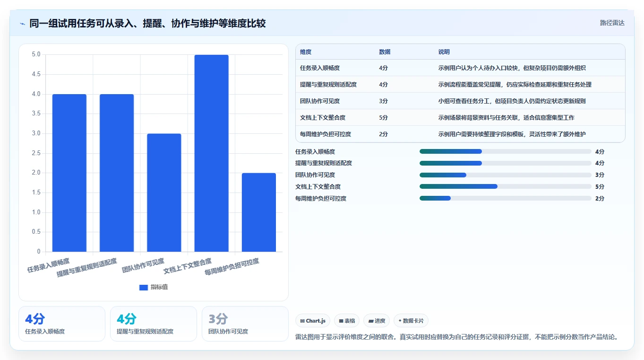Click table cell 提醒与重复规则适配度
Viewport: 644px width, 360px height.
[x=328, y=85]
